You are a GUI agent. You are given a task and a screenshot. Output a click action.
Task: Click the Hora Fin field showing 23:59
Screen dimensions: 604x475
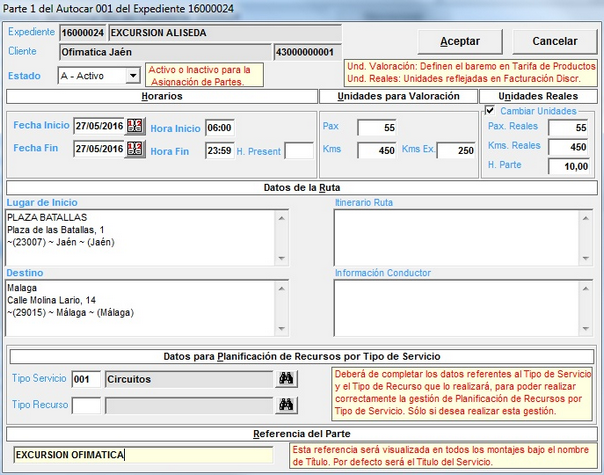tap(220, 151)
